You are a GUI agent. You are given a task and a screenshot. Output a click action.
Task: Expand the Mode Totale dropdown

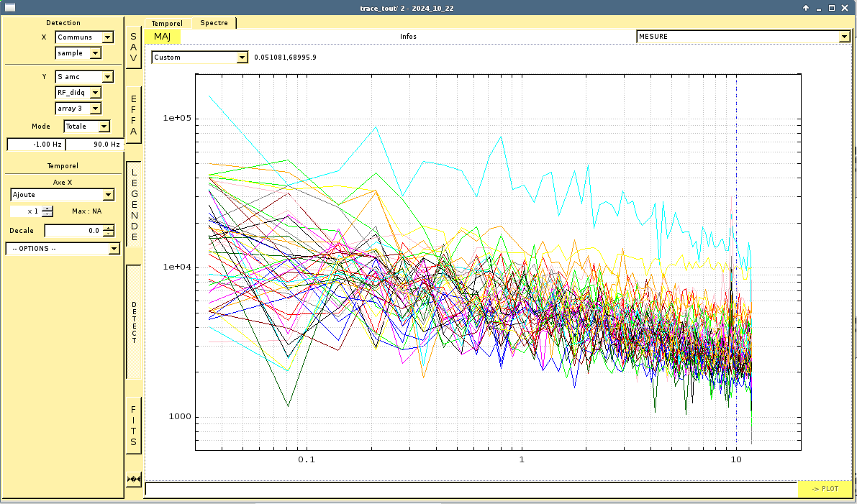[x=104, y=127]
